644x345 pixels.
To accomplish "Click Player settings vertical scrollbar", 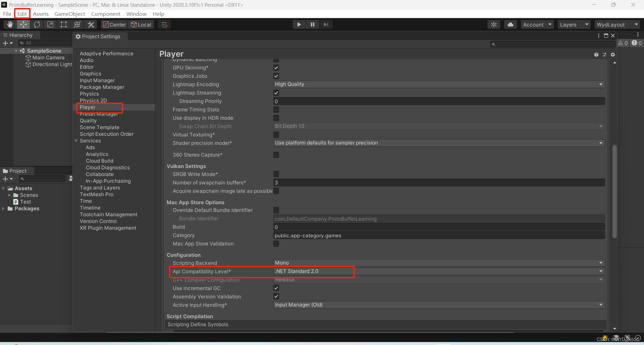I will pyautogui.click(x=614, y=191).
